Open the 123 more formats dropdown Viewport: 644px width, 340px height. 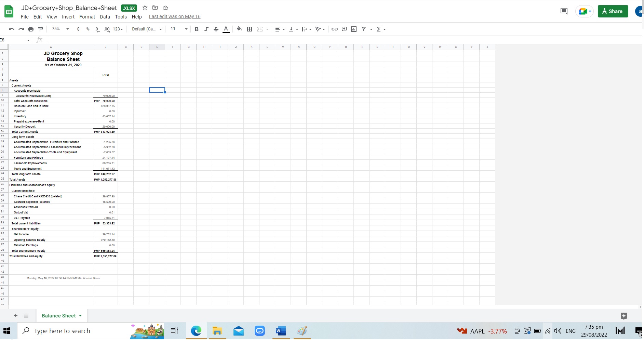point(118,29)
